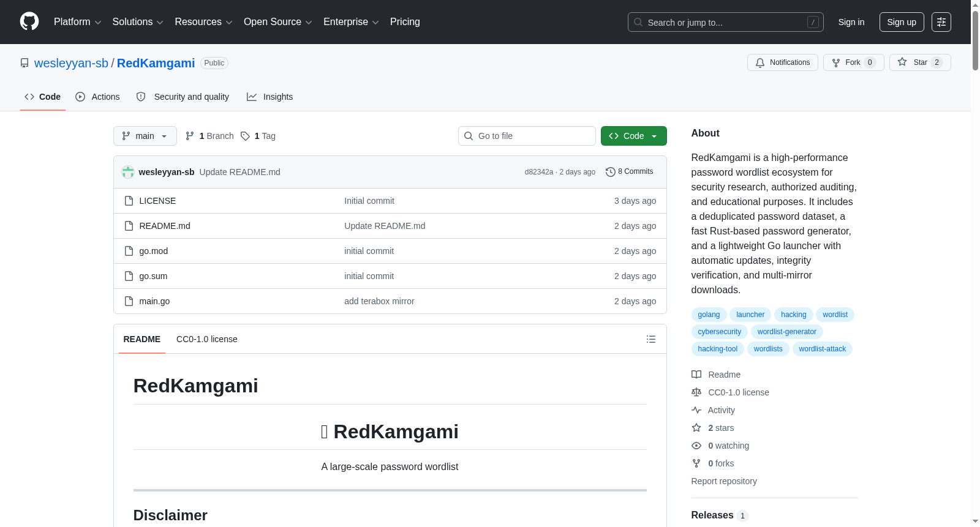Switch to the Actions tab
Screen dimensions: 980x527
[x=97, y=97]
